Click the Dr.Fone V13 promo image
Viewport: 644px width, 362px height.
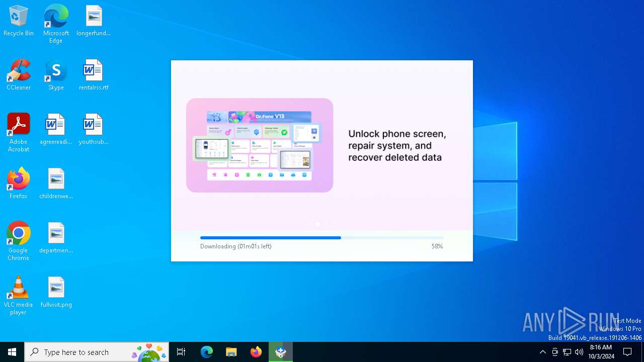pos(260,145)
